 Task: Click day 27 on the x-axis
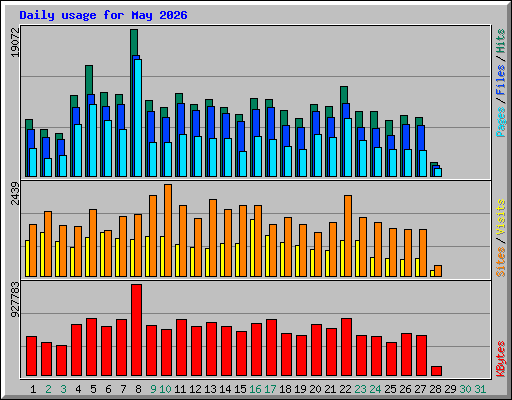tap(420, 389)
